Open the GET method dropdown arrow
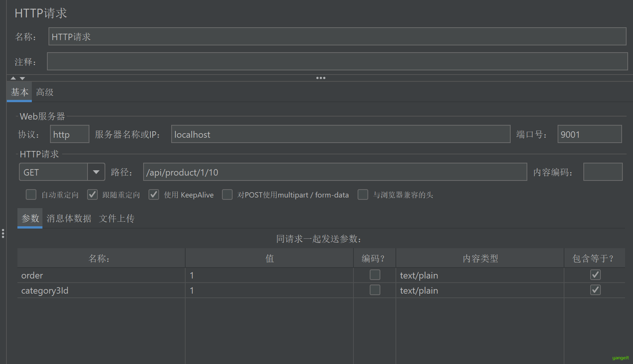This screenshot has width=633, height=364. [x=96, y=172]
